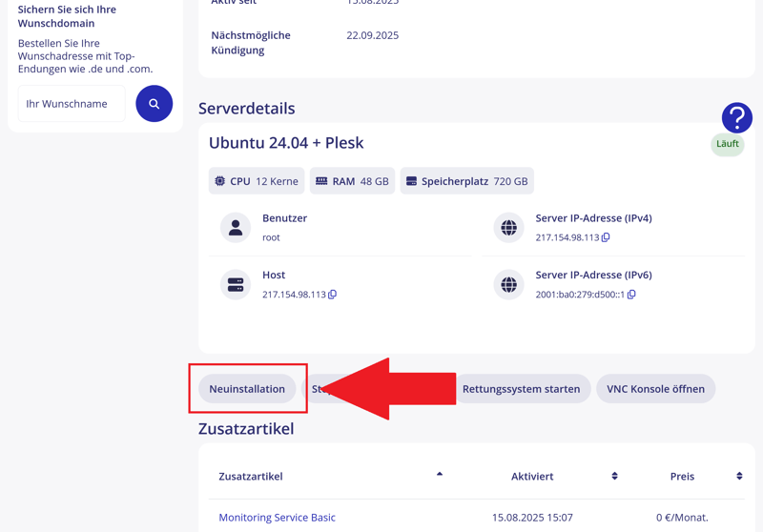Image resolution: width=763 pixels, height=532 pixels.
Task: Select the CPU 12 Kerne chip
Action: (257, 181)
